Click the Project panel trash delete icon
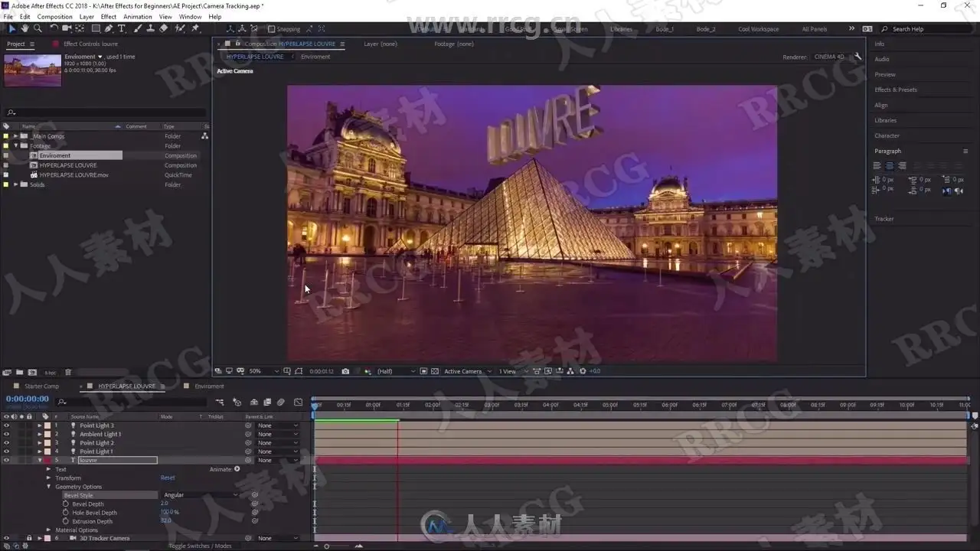 tap(68, 373)
